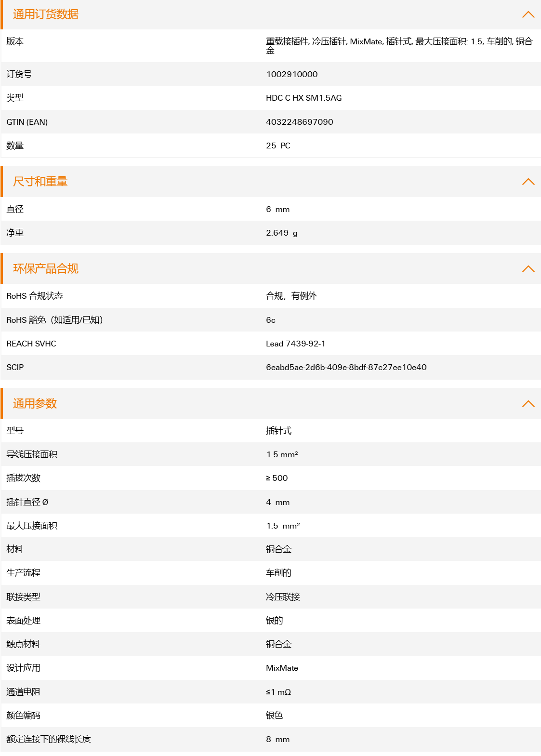Click the version description text starting 重载接插件

tap(399, 46)
